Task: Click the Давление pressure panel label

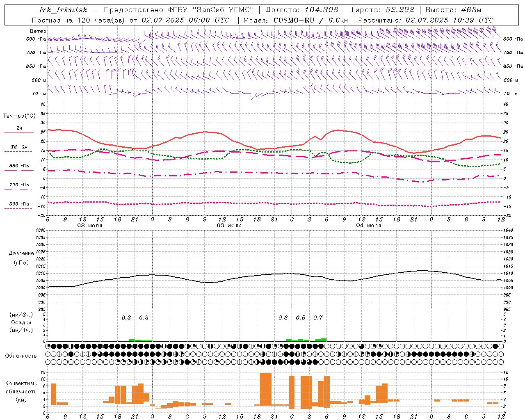Action: (x=21, y=253)
